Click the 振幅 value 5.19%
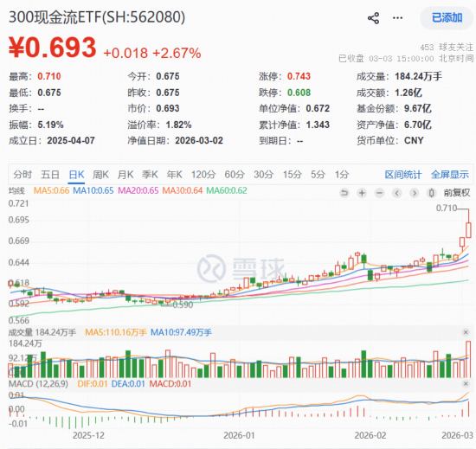This screenshot has height=449, width=476. click(x=50, y=125)
